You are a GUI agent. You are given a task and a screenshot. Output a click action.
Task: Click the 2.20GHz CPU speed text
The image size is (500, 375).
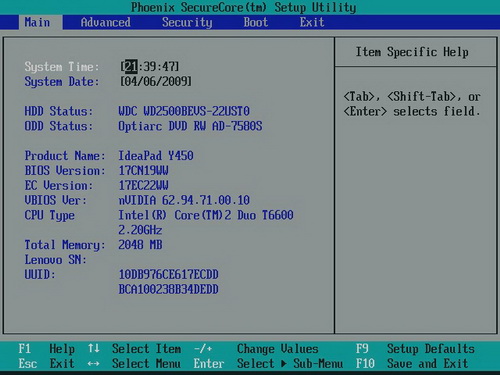140,230
